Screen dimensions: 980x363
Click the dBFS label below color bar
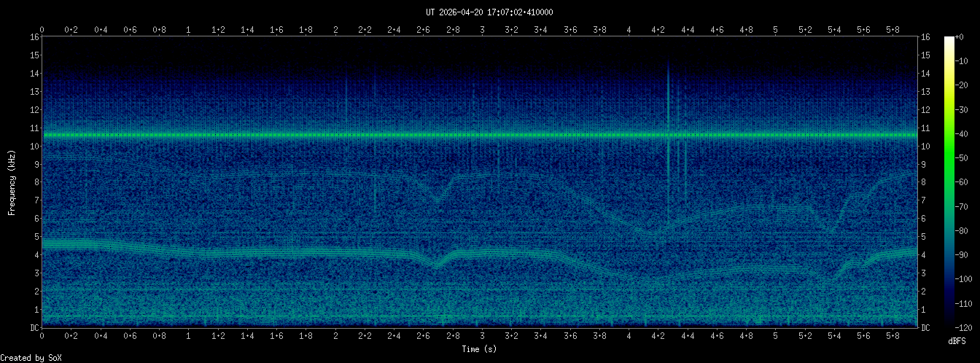click(958, 341)
